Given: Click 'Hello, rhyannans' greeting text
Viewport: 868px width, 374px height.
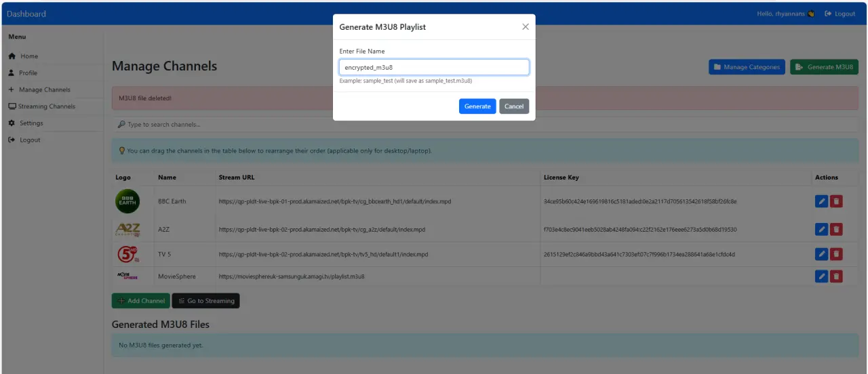Looking at the screenshot, I should click(781, 14).
